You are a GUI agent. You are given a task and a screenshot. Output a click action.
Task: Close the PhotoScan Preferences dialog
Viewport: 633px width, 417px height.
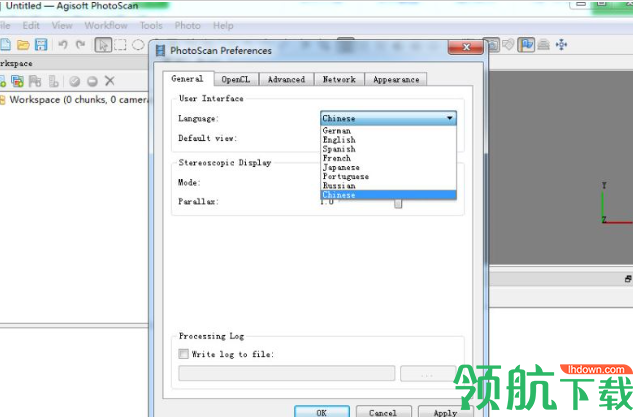(x=466, y=47)
